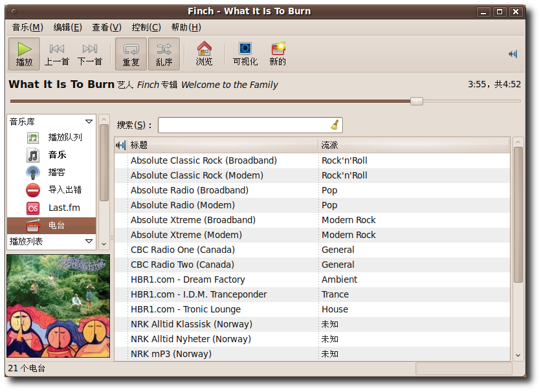This screenshot has height=392, width=541.
Task: Select NRK Alltid Nyheter (Norway) station
Action: tap(312, 339)
